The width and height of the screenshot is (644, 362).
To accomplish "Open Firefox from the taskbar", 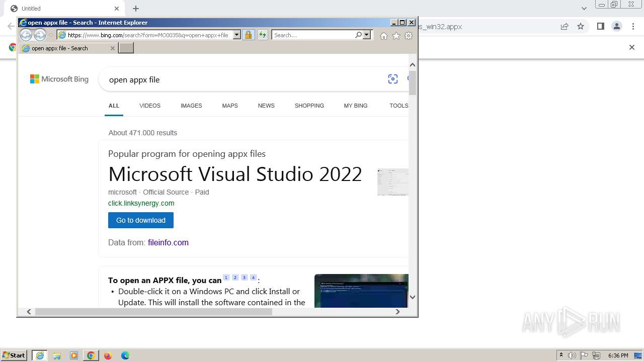I will 108,355.
